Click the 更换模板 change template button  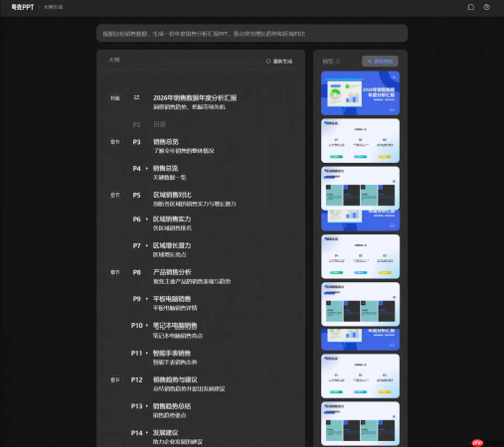coord(380,62)
